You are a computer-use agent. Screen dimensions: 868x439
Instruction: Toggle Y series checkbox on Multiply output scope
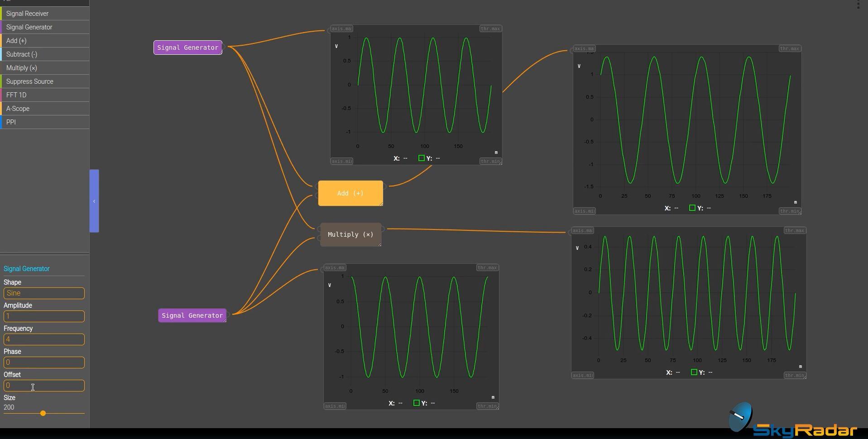[694, 372]
